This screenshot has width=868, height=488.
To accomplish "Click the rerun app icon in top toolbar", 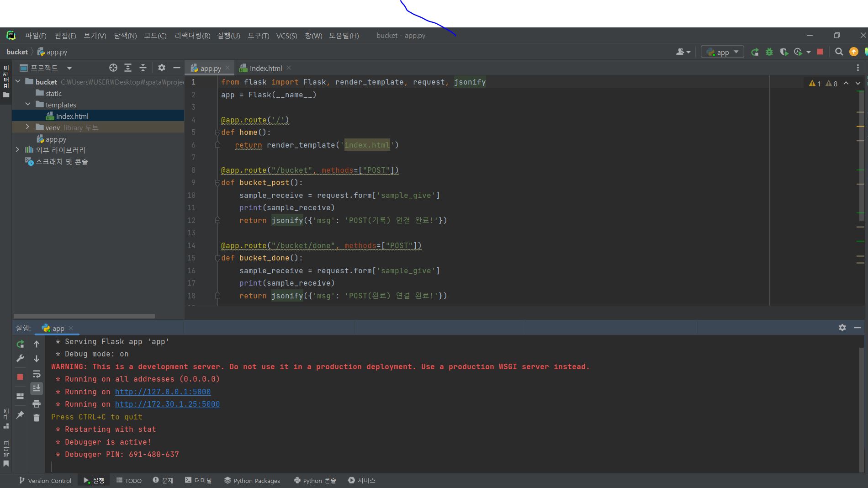I will [x=755, y=52].
